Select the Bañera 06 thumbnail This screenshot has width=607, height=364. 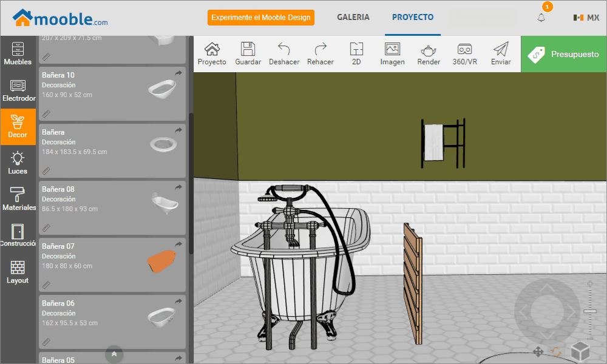[161, 317]
